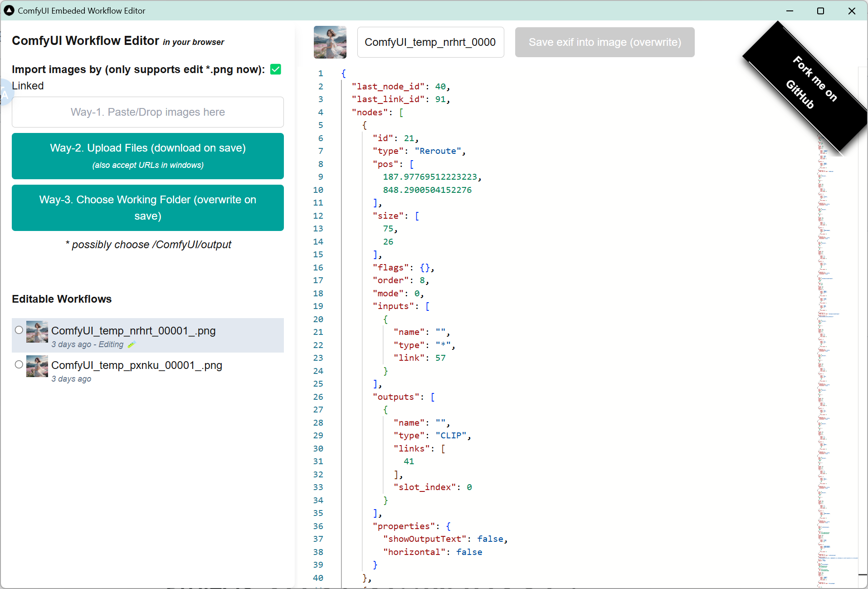Click the "flags" key in JSON
This screenshot has width=868, height=589.
(x=391, y=268)
